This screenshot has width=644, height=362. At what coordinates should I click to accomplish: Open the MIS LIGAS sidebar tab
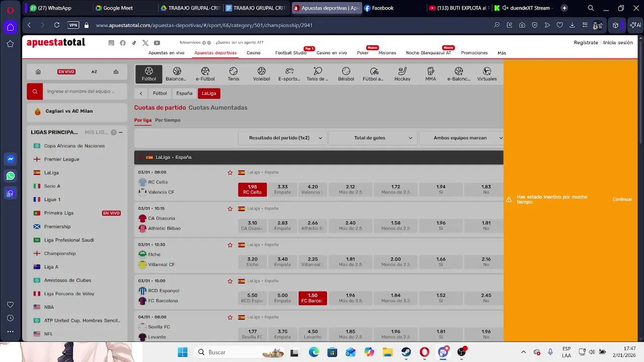tap(97, 132)
